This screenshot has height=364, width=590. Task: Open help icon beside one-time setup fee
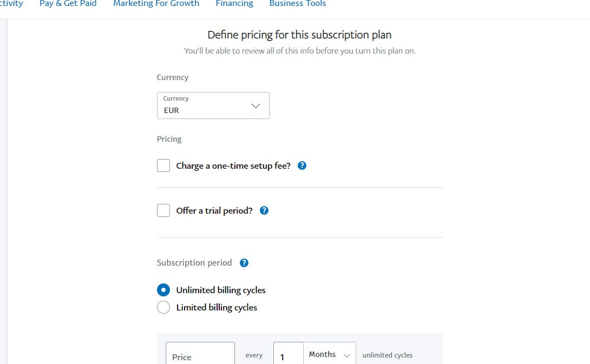(x=302, y=166)
